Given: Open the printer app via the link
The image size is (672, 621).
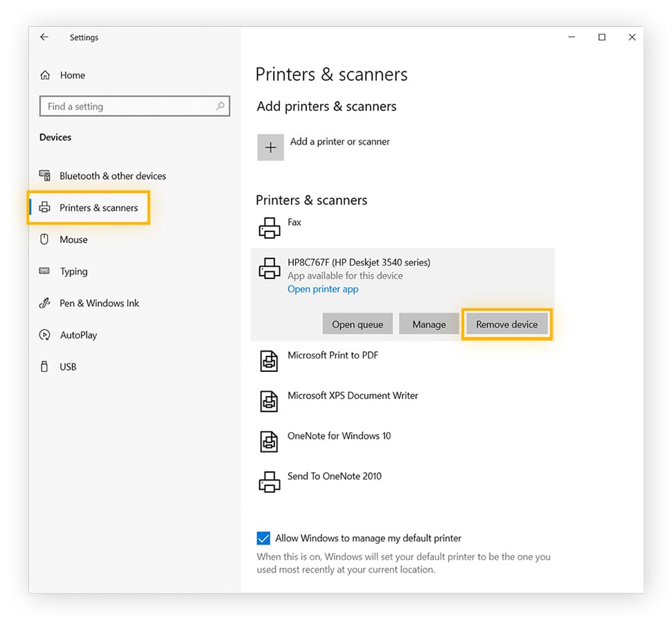Looking at the screenshot, I should point(323,289).
